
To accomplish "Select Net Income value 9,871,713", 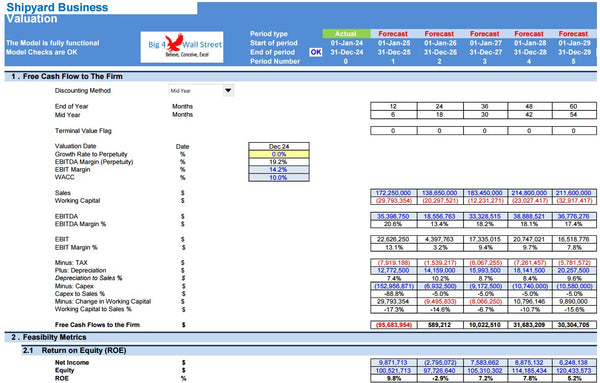I will pos(393,362).
